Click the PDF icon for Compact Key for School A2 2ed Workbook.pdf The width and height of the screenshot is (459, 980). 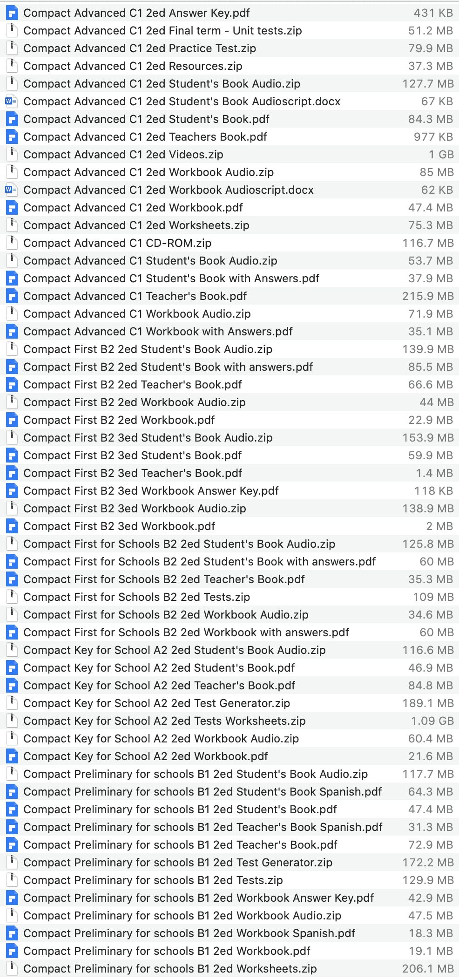pos(12,756)
